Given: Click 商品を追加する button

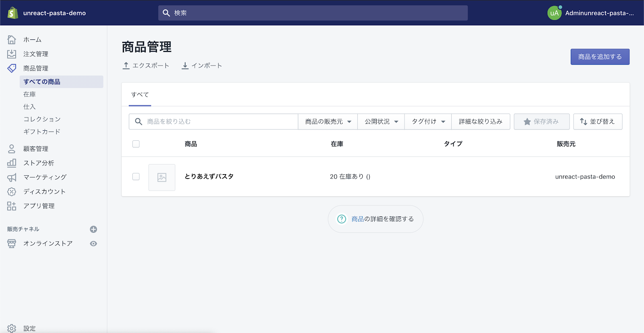Looking at the screenshot, I should point(600,57).
